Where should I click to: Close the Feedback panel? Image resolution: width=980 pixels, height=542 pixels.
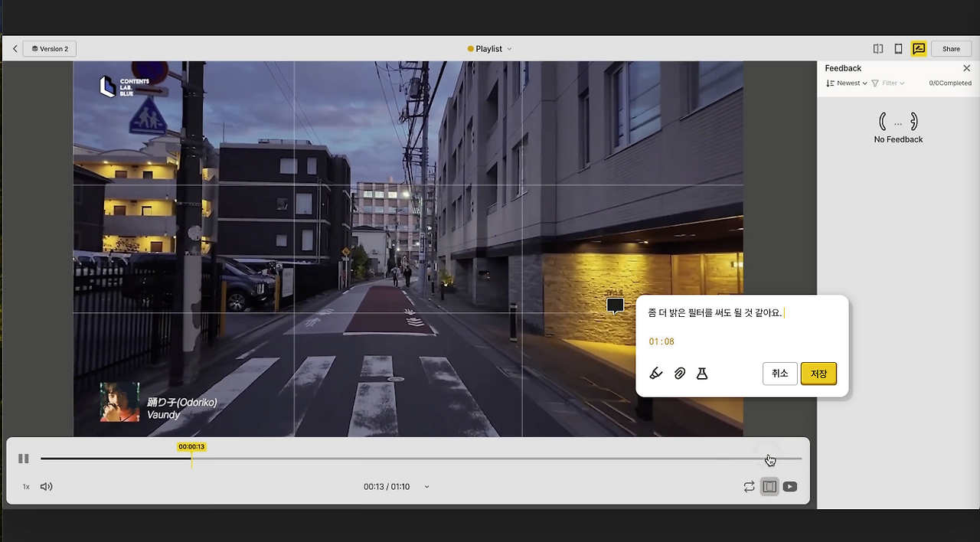click(x=966, y=68)
